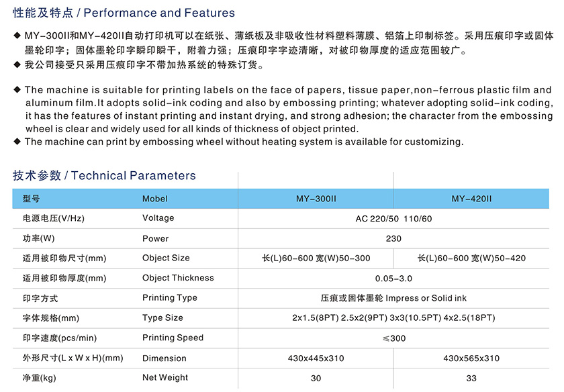Screen dimensions: 564x392
Task: Click the MY-300II object size cell
Action: [x=316, y=258]
